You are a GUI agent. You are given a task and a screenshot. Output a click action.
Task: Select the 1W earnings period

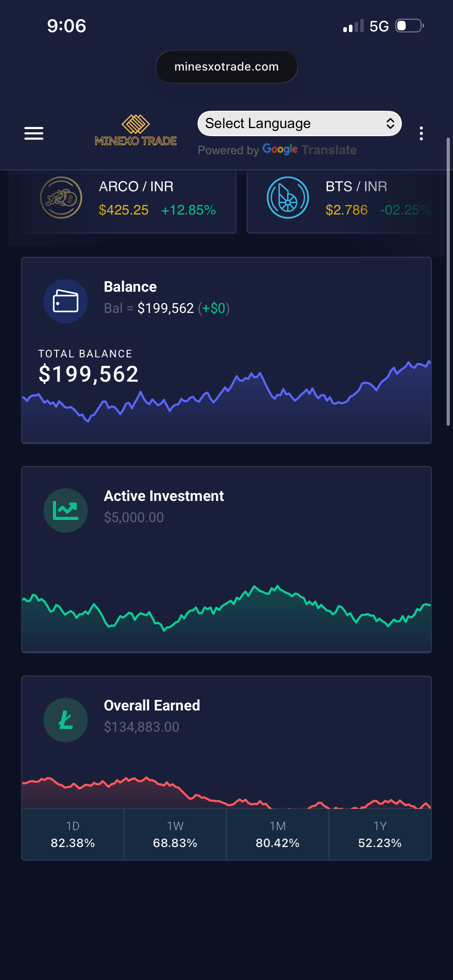[x=175, y=834]
